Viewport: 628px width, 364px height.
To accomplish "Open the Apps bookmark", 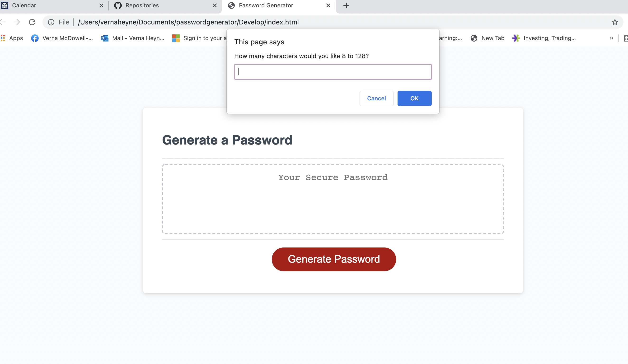I will (12, 38).
